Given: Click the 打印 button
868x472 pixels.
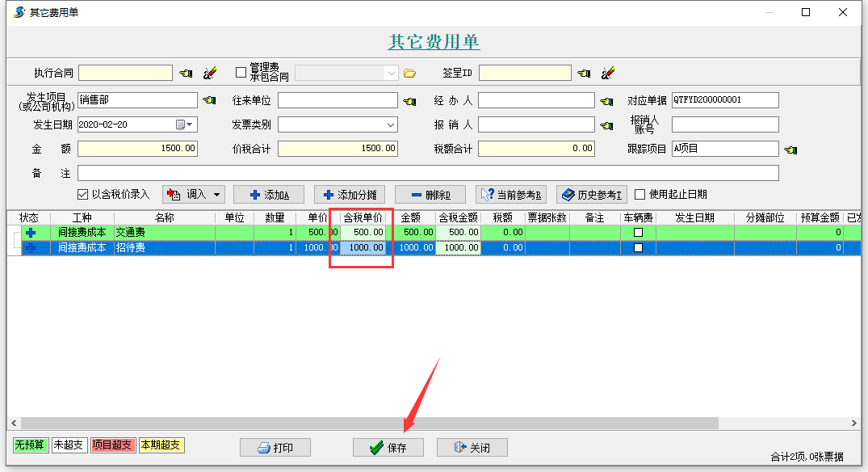Looking at the screenshot, I should pyautogui.click(x=275, y=447).
